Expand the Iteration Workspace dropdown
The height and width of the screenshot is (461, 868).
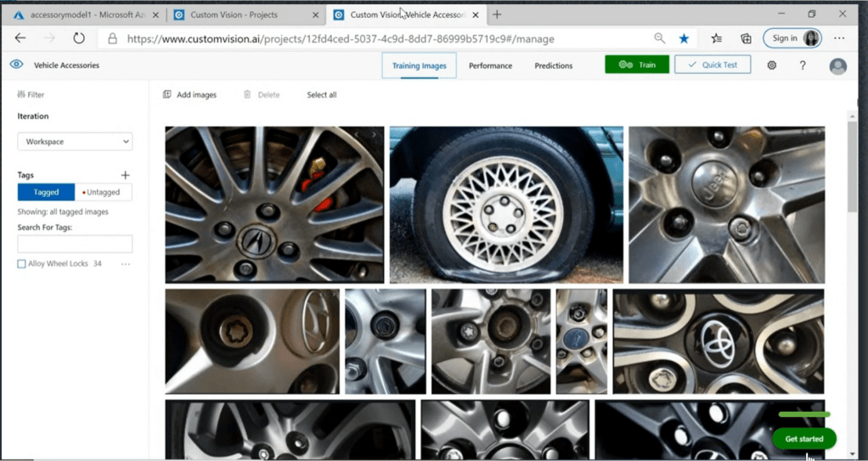click(x=75, y=142)
